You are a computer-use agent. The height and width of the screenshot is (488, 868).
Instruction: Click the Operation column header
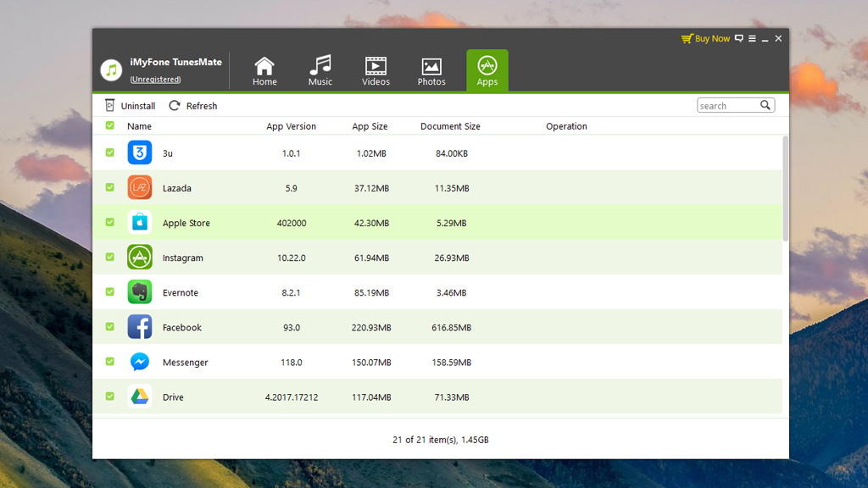(566, 126)
